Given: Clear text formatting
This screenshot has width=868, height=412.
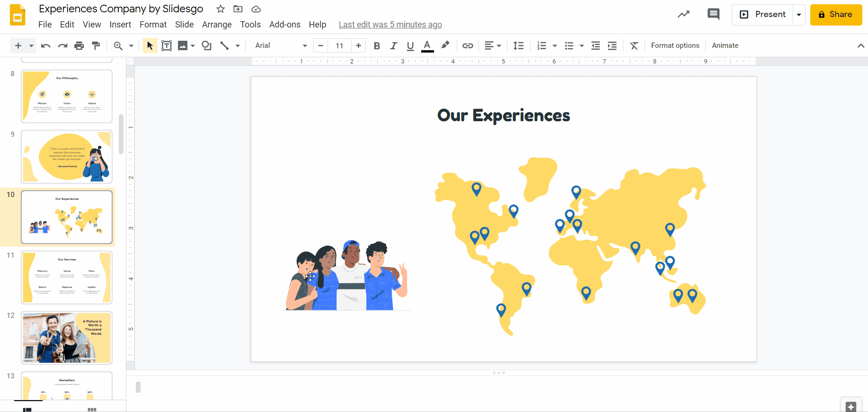Looking at the screenshot, I should (x=634, y=45).
